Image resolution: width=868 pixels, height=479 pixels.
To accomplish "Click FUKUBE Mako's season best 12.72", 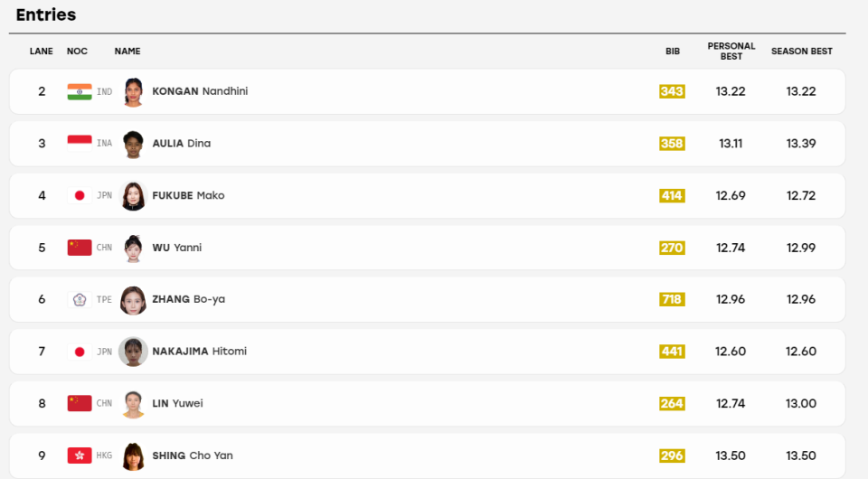I will (801, 195).
